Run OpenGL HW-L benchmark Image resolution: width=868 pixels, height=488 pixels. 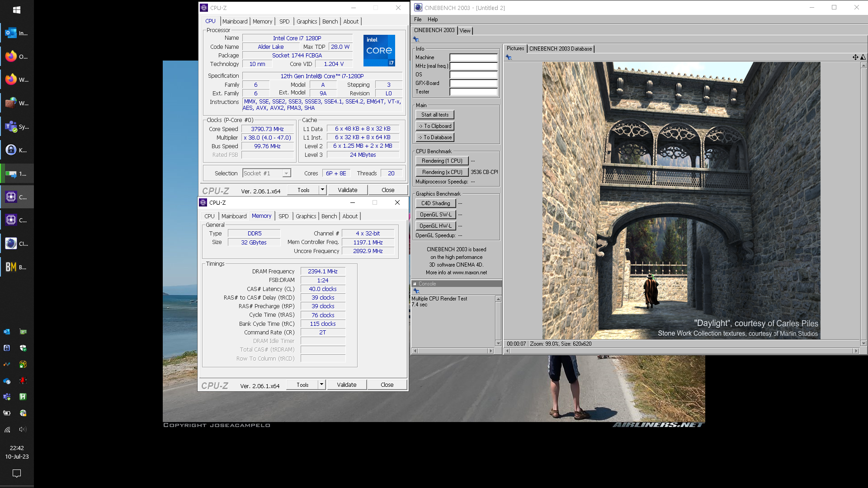click(x=435, y=226)
